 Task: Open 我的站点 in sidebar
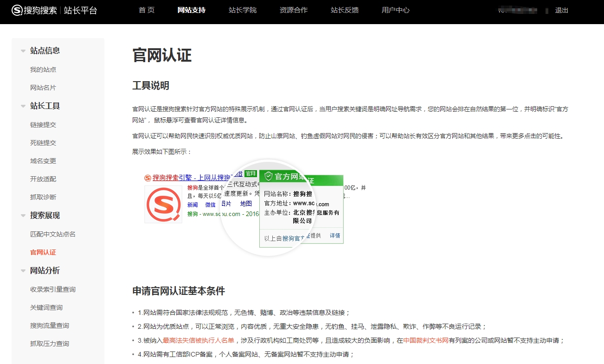point(43,70)
